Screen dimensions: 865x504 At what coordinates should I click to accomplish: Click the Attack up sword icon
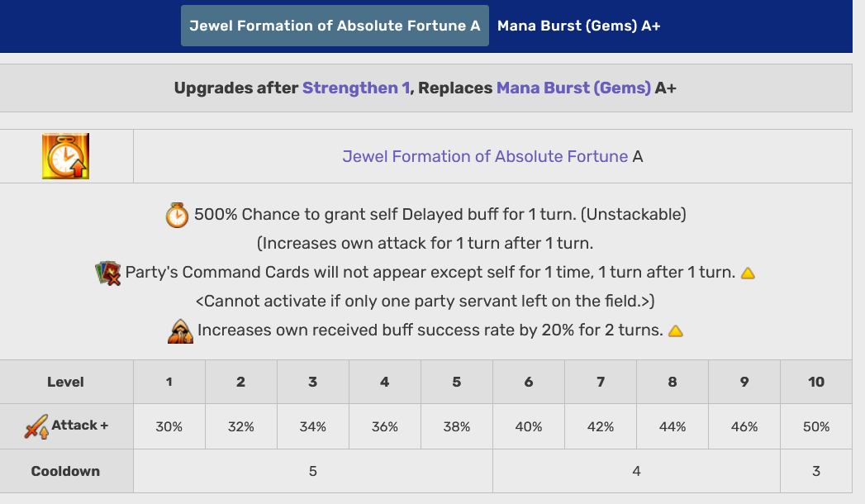click(36, 426)
